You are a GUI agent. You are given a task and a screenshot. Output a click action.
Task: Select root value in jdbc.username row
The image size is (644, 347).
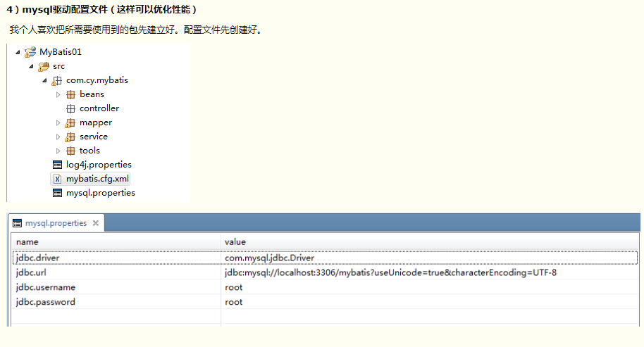pyautogui.click(x=430, y=288)
